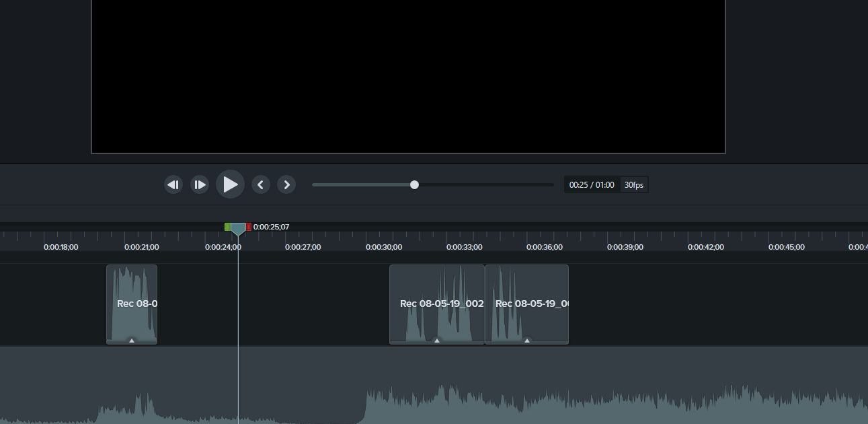This screenshot has width=868, height=424.
Task: Expand effects tray on Rec 08-05-19_002 clip
Action: tap(437, 341)
